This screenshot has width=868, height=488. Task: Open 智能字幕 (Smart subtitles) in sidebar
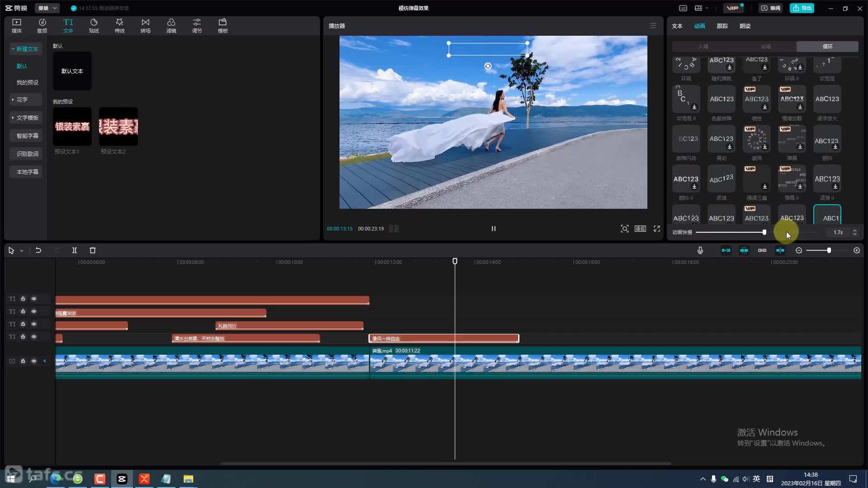(26, 136)
